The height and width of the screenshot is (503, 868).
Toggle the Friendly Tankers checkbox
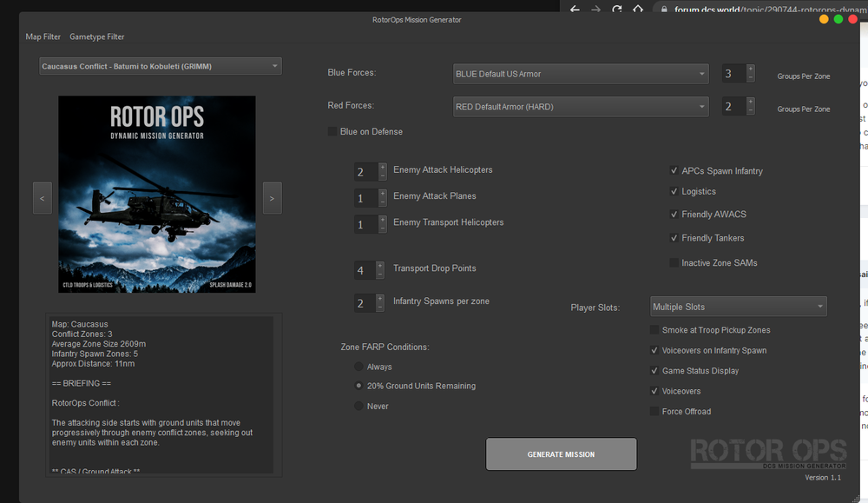674,238
